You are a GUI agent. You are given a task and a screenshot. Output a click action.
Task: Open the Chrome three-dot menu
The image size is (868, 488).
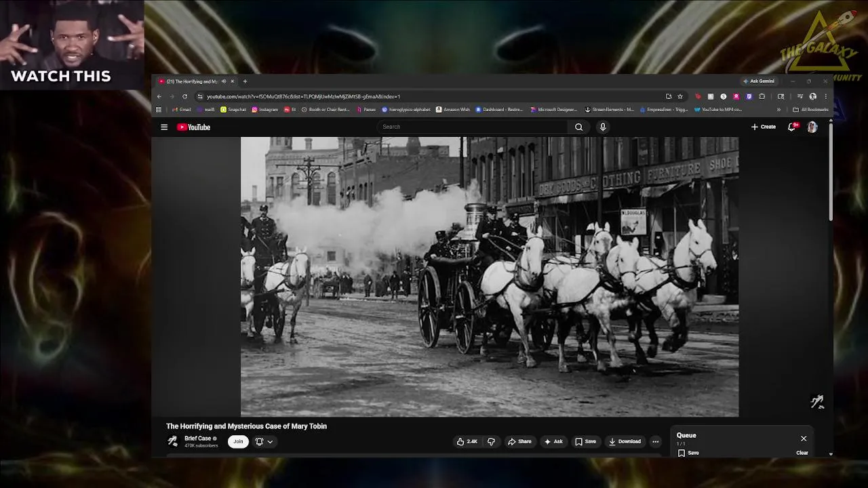(x=825, y=96)
